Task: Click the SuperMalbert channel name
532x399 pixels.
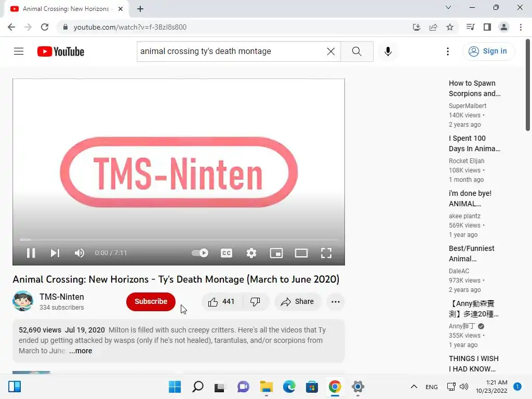Action: [467, 106]
